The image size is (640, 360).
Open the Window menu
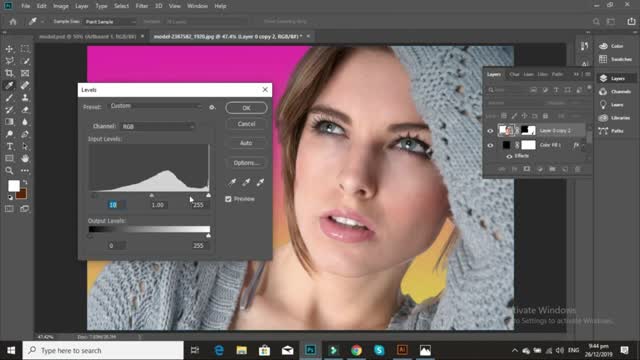198,6
